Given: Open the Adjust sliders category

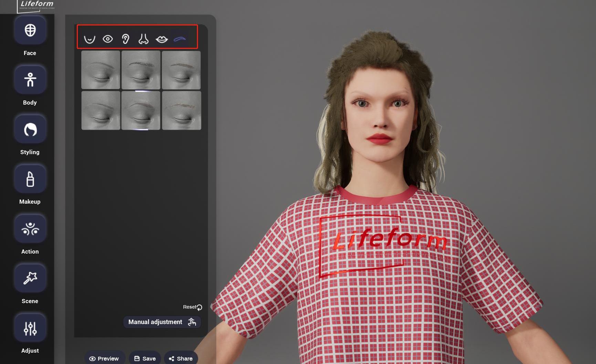Looking at the screenshot, I should 30,328.
